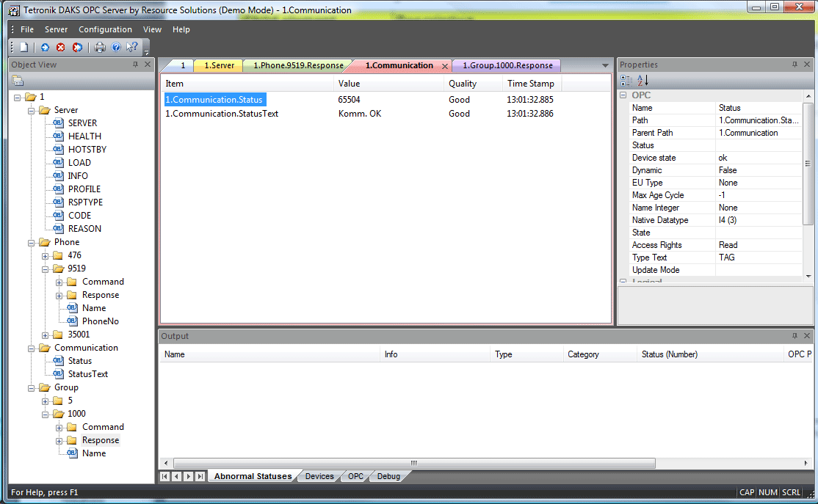Toggle the Output panel pin
Image resolution: width=818 pixels, height=504 pixels.
coord(795,336)
